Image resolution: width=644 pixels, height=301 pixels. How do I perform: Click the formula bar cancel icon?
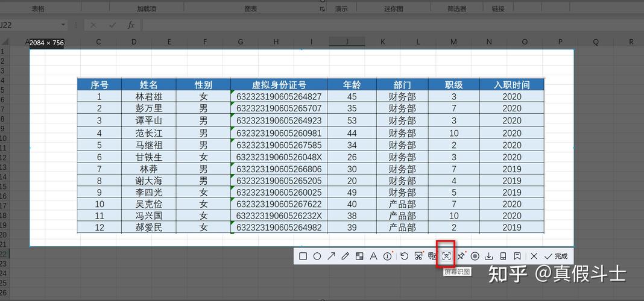click(x=93, y=25)
